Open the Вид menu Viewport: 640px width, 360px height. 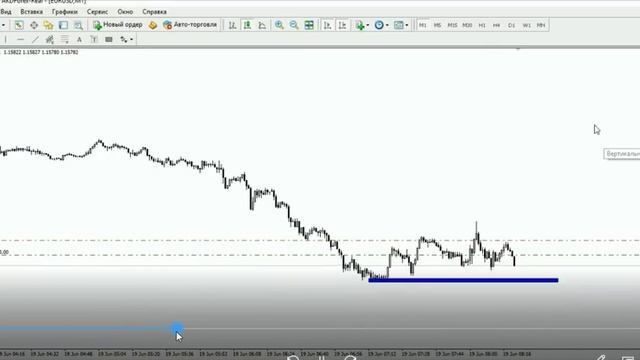point(6,12)
